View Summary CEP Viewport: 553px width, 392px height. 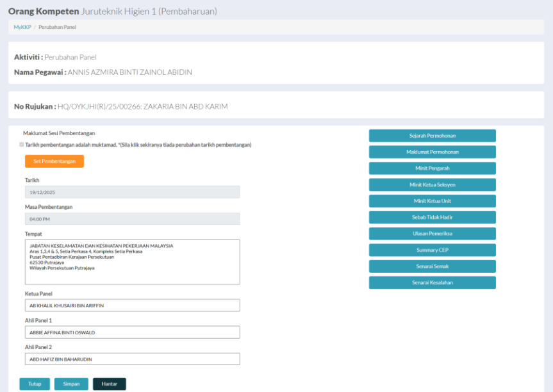click(x=433, y=250)
